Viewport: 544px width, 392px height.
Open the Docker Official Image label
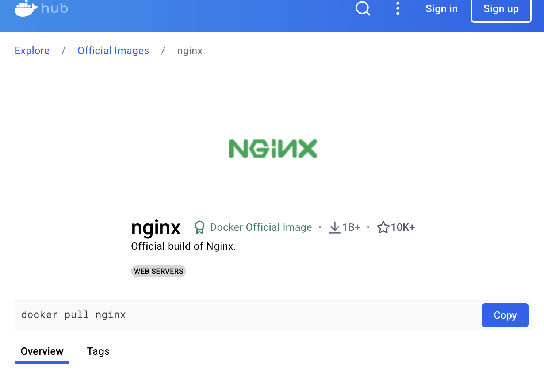(261, 227)
